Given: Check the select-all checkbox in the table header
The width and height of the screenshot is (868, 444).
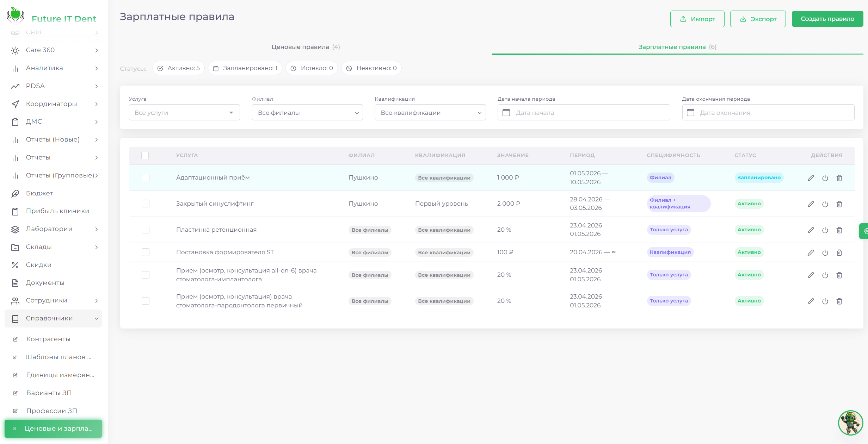Looking at the screenshot, I should (x=145, y=155).
